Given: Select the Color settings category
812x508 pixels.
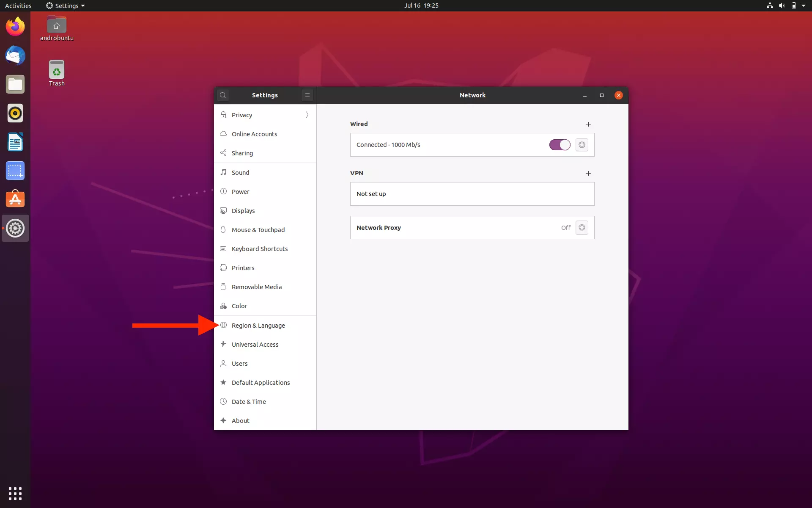Looking at the screenshot, I should (239, 306).
